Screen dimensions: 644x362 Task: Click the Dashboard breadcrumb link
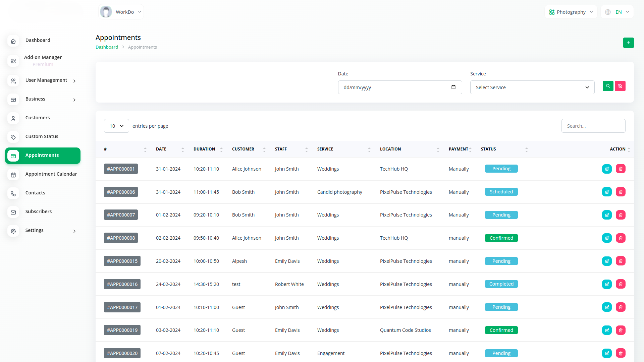[107, 47]
